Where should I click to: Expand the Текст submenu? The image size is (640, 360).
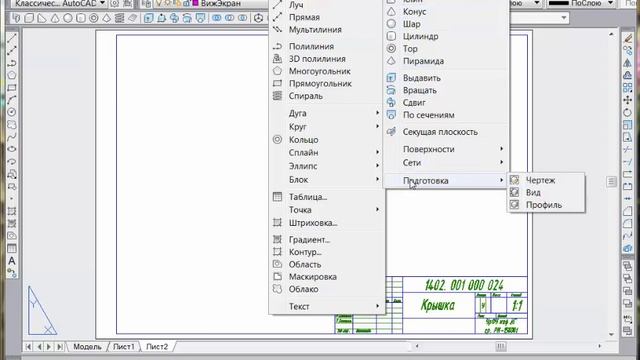pos(327,306)
